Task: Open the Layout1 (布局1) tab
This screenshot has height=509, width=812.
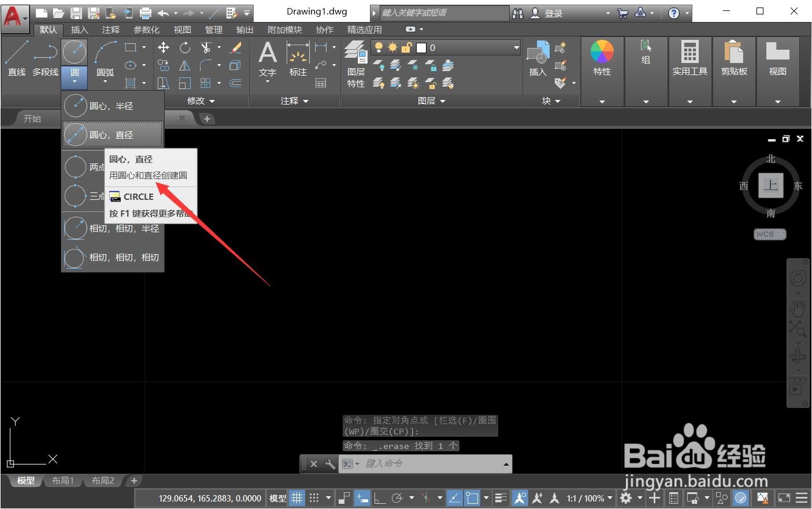Action: (x=63, y=480)
